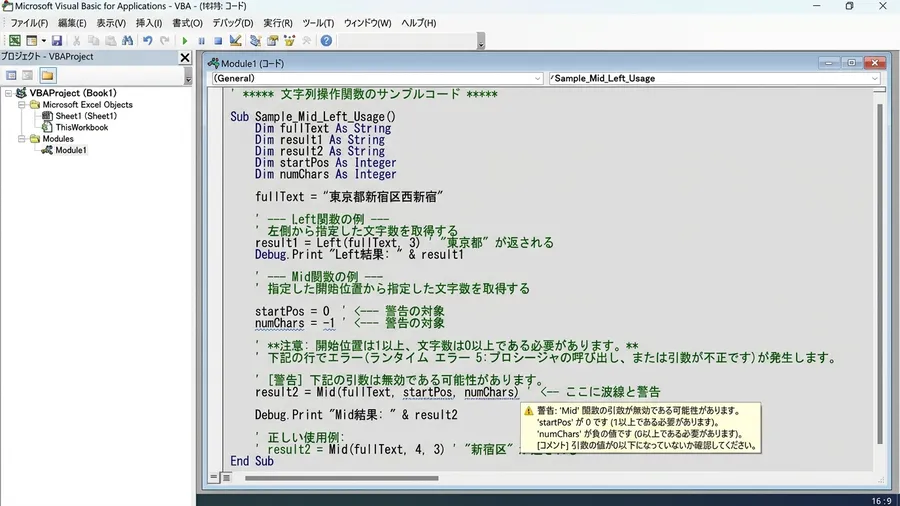Close the Project - VBAProject pane

pos(185,57)
